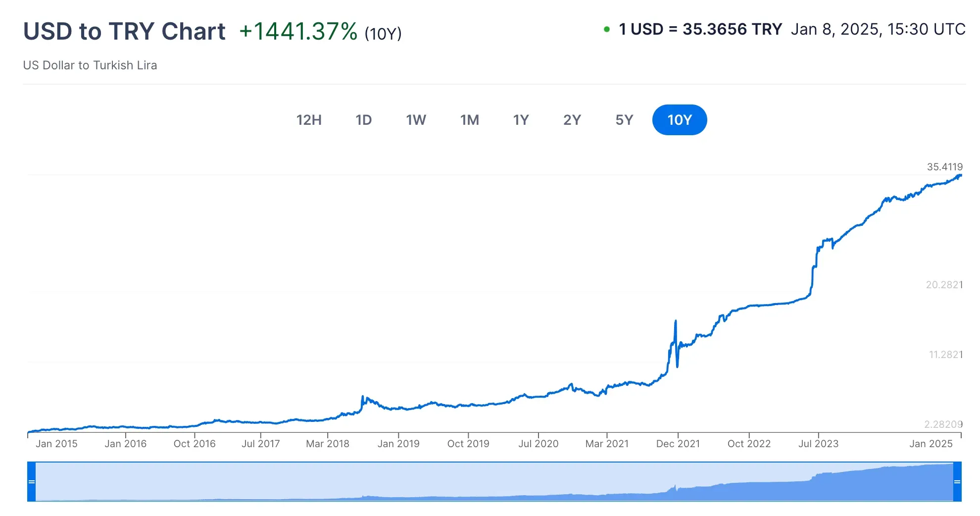Click the Jan 8, 2025 timestamp text

tap(878, 29)
